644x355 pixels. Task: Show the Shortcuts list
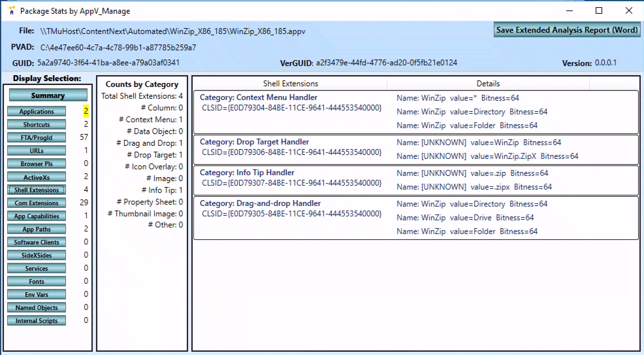(x=37, y=125)
